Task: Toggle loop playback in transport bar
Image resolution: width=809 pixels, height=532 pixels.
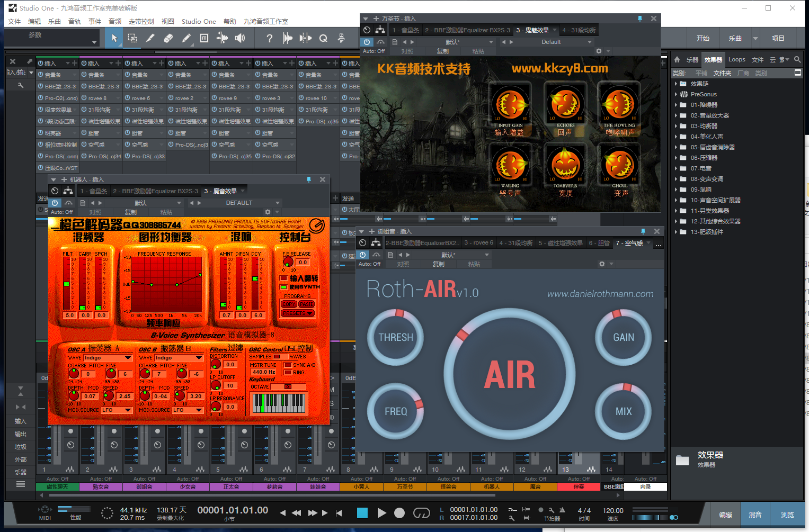Action: pos(421,513)
